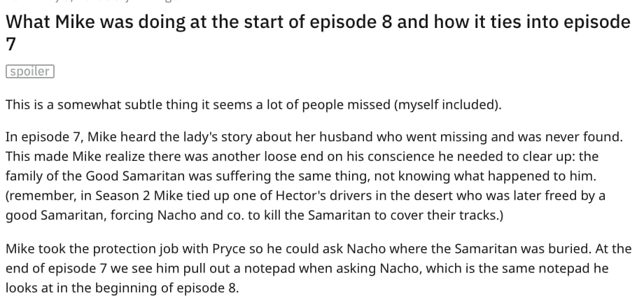Click the post title about Mike in episode 8
This screenshot has height=305, width=644.
[317, 22]
